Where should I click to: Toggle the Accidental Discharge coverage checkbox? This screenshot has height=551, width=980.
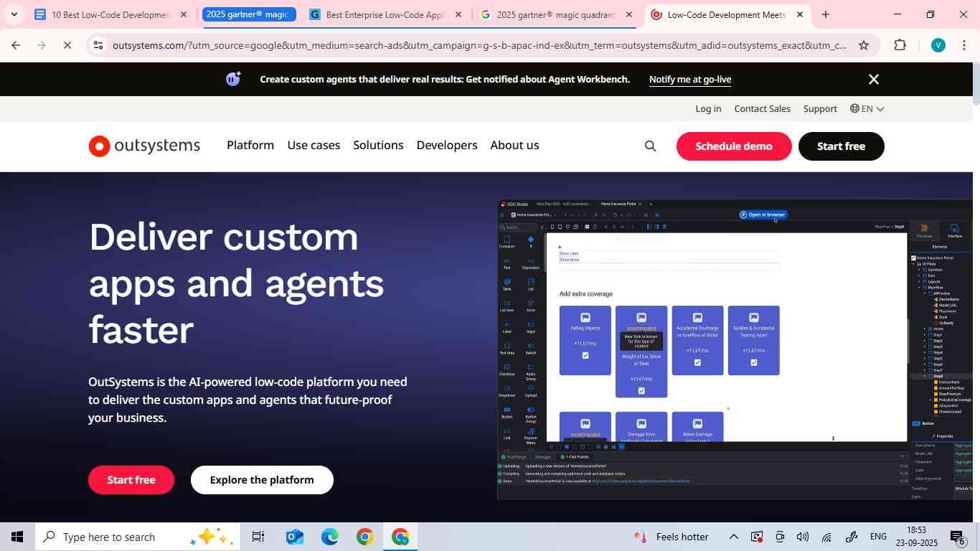[697, 362]
